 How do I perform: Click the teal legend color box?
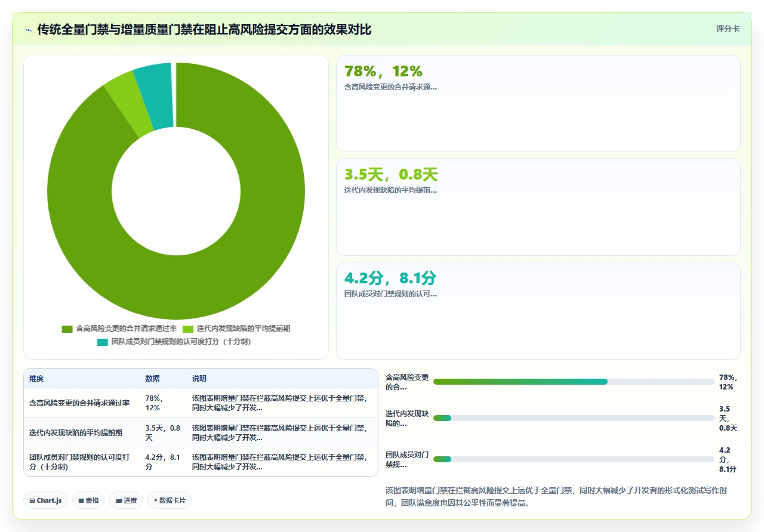[x=103, y=342]
